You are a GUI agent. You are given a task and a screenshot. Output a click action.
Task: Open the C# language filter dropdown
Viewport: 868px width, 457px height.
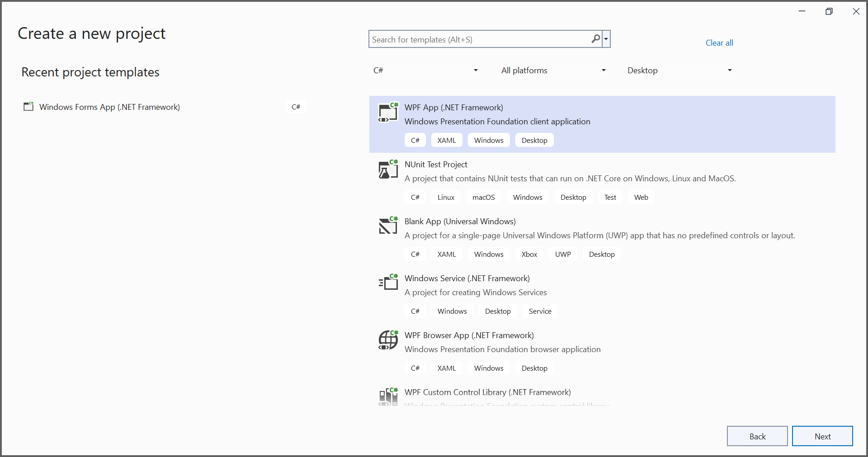(425, 71)
